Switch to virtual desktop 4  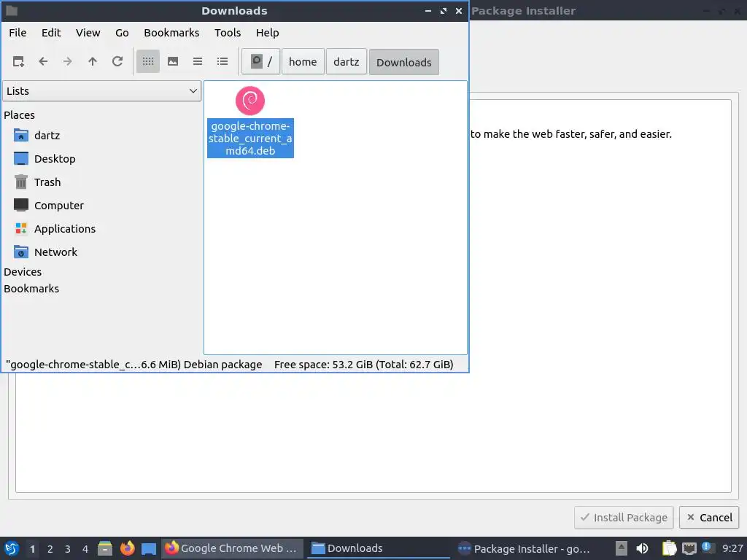85,549
